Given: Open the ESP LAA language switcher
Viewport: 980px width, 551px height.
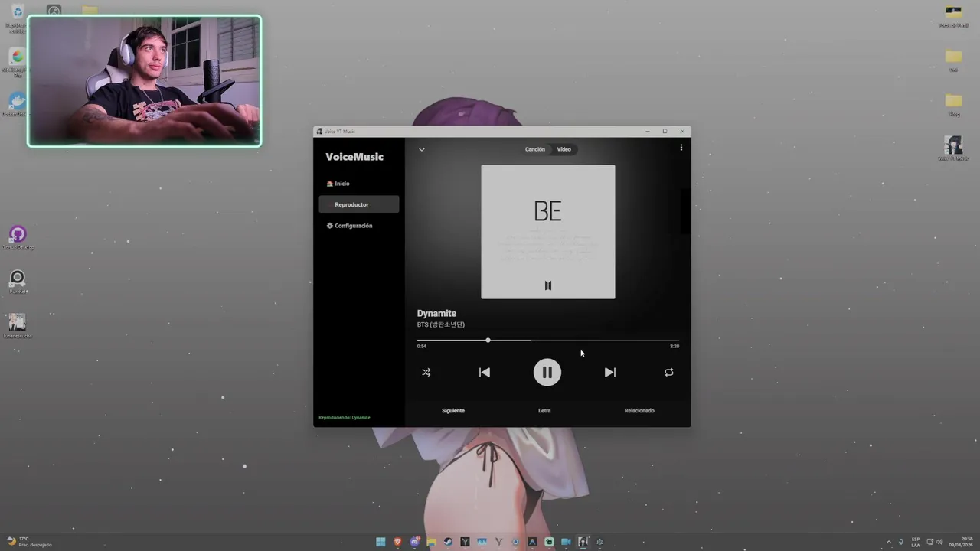Looking at the screenshot, I should click(x=916, y=542).
